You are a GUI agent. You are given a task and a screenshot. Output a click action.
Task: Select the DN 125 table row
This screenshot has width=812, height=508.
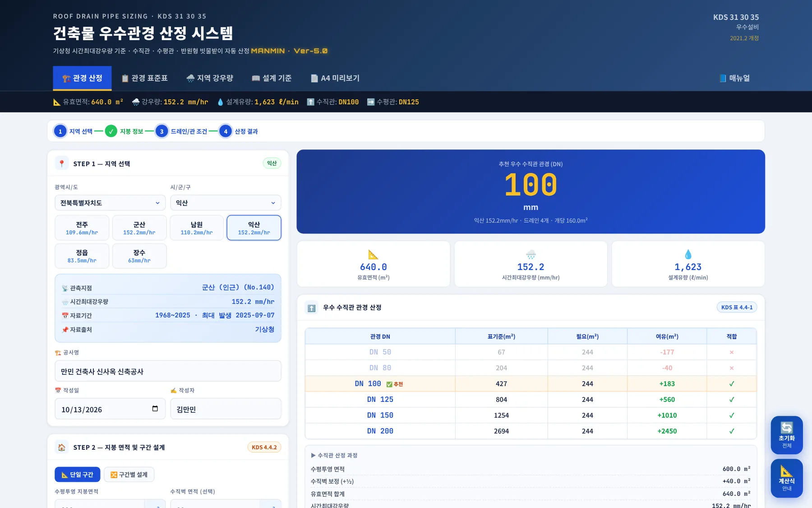[x=531, y=400]
